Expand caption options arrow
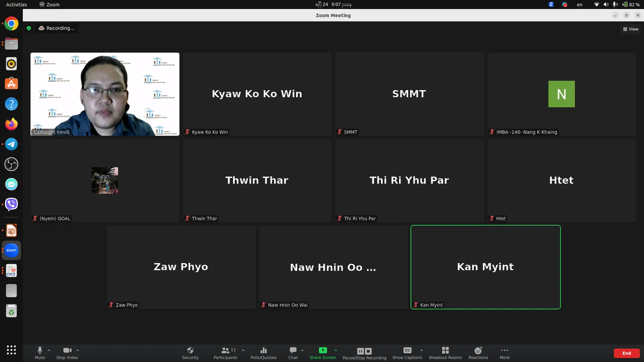Viewport: 644px width, 362px height. (x=422, y=350)
